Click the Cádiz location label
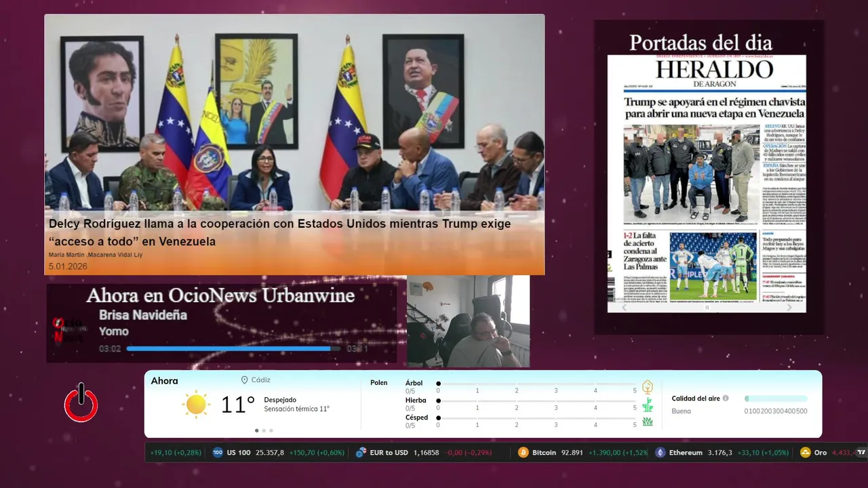 click(x=260, y=380)
